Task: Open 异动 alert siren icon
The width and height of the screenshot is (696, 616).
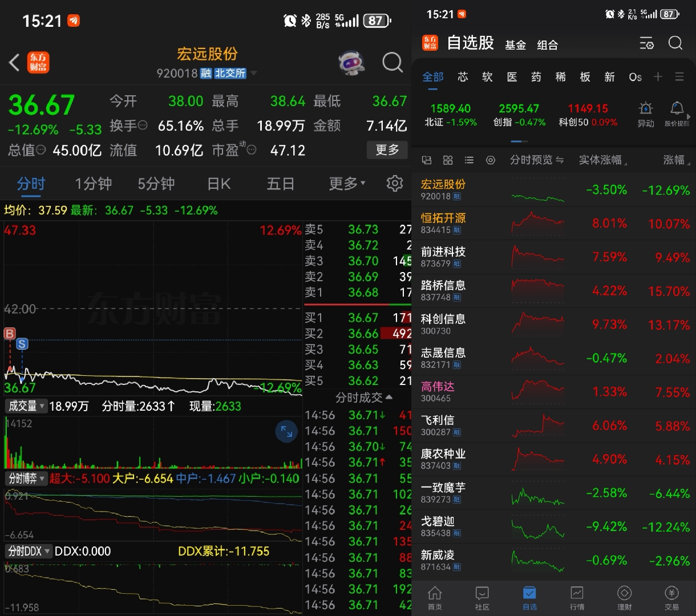Action: click(646, 114)
